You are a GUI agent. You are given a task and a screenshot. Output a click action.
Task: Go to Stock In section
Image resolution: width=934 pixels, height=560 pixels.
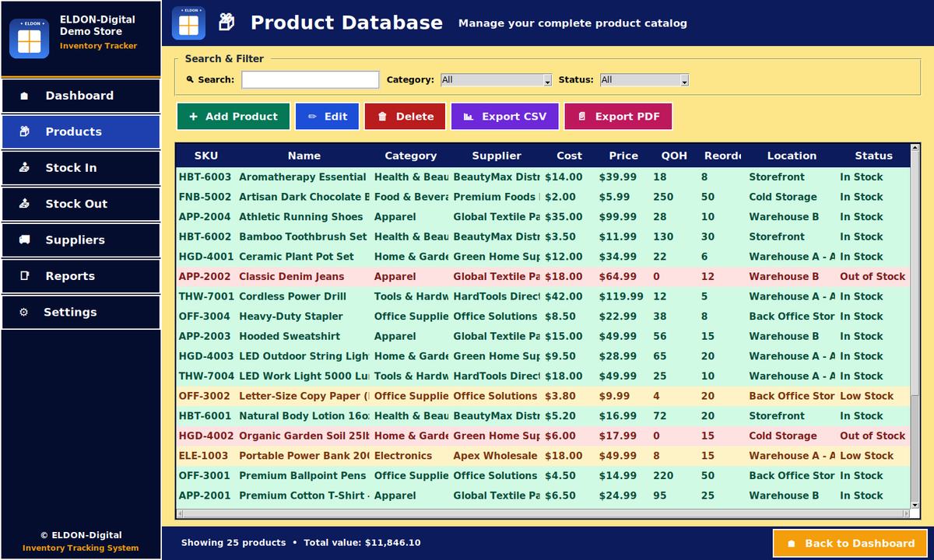81,167
